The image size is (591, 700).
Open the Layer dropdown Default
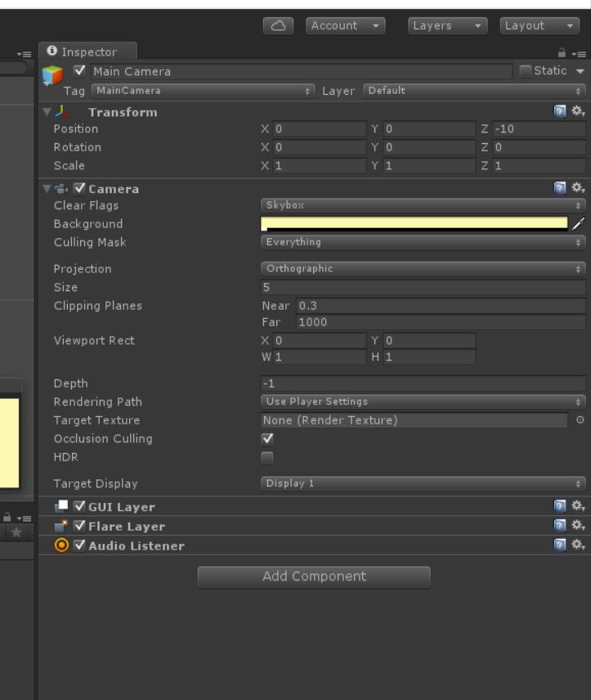click(474, 91)
